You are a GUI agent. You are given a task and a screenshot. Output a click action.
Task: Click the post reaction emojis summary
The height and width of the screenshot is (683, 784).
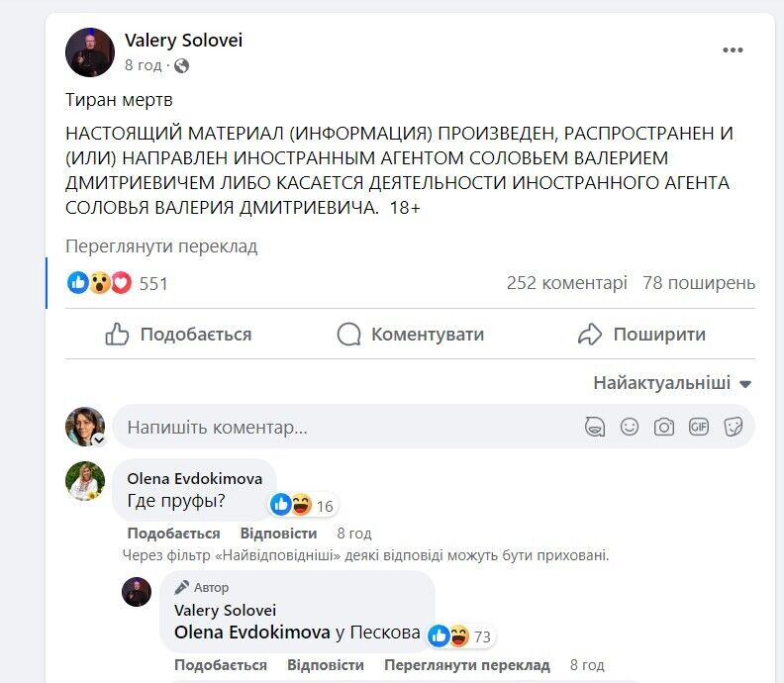pos(99,283)
